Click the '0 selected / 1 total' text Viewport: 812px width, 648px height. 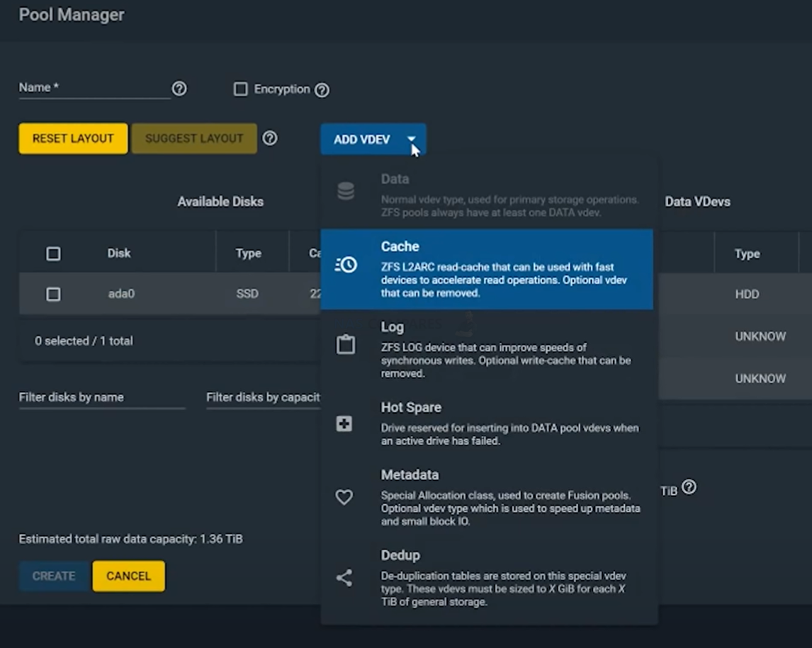pos(84,341)
